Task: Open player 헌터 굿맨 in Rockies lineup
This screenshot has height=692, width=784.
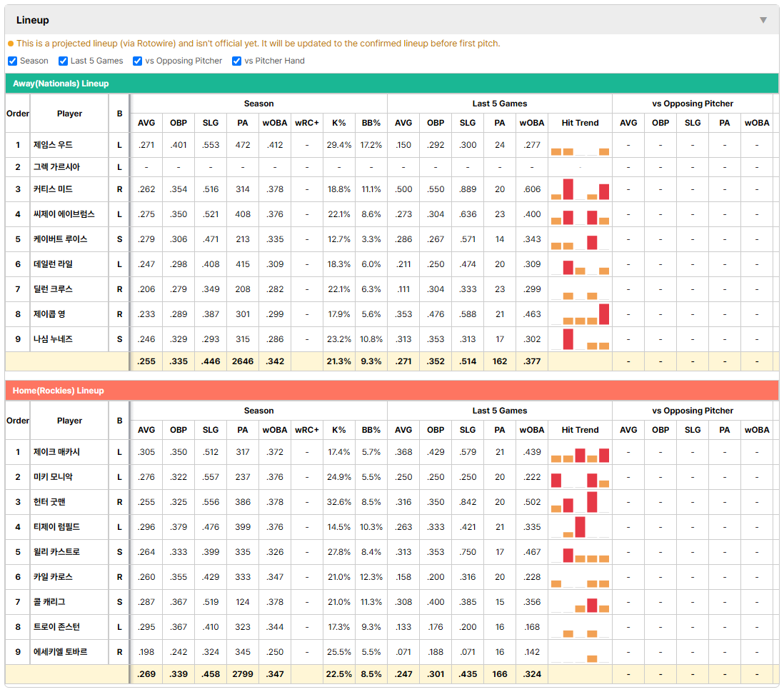Action: (49, 502)
